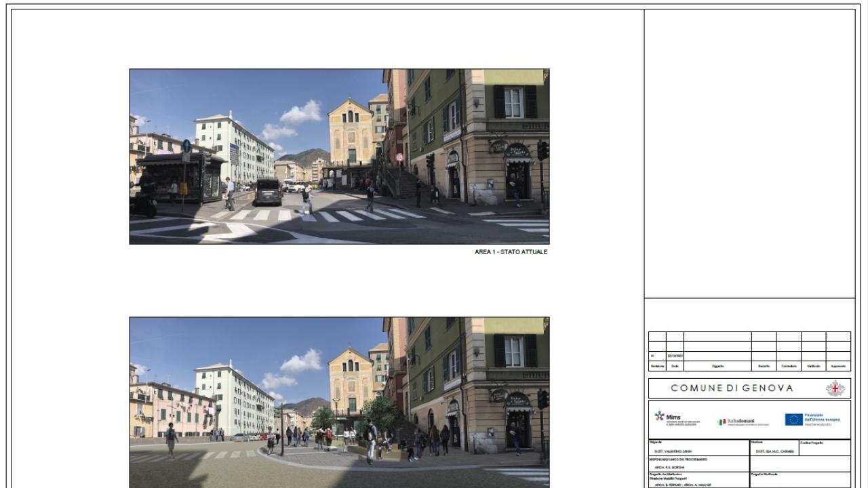Select the 'ARCH. F.U. BORGHI' name
This screenshot has height=488, width=868.
coord(669,467)
